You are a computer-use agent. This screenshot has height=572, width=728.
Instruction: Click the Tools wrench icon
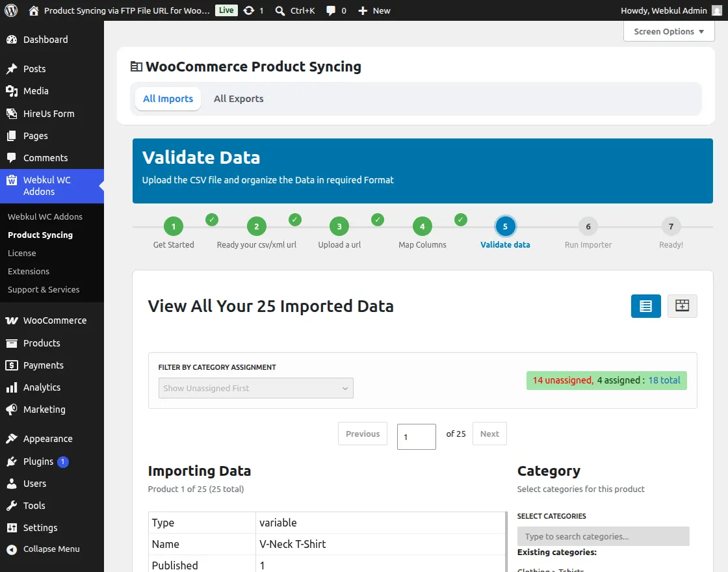pos(12,506)
